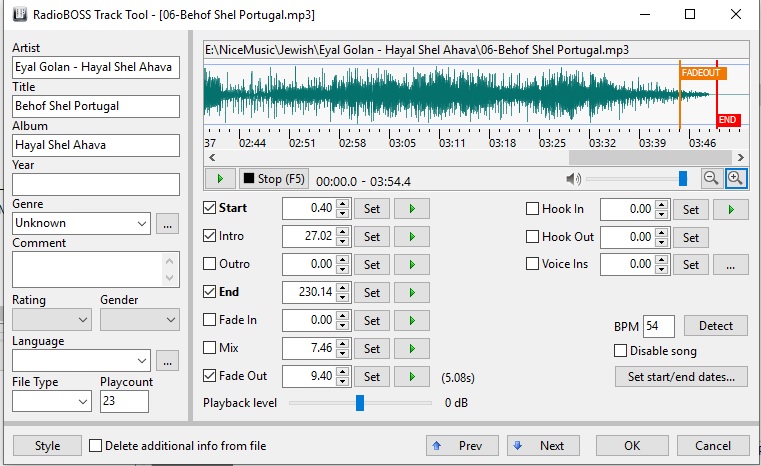Viewport: 761px width, 466px height.
Task: Open the Gender dropdown
Action: click(x=170, y=320)
